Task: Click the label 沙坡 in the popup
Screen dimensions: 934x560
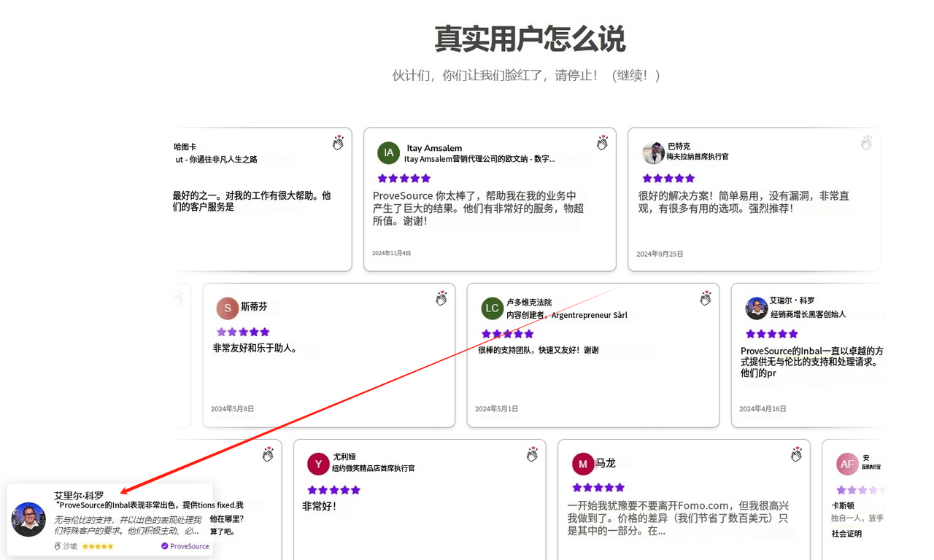Action: pyautogui.click(x=70, y=546)
